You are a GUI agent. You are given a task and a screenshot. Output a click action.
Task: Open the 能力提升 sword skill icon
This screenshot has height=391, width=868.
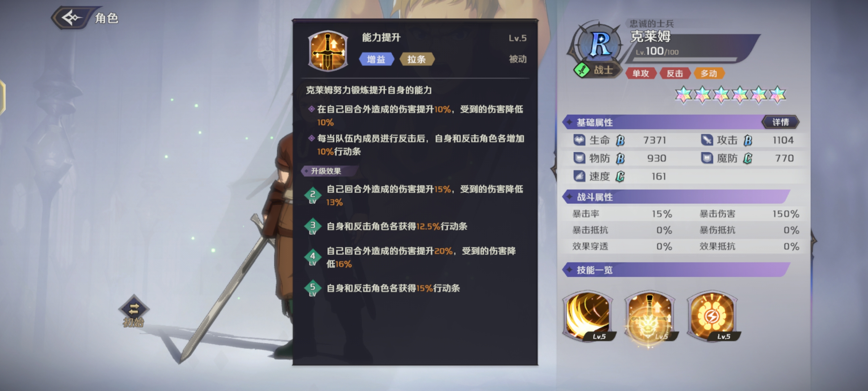click(x=328, y=50)
